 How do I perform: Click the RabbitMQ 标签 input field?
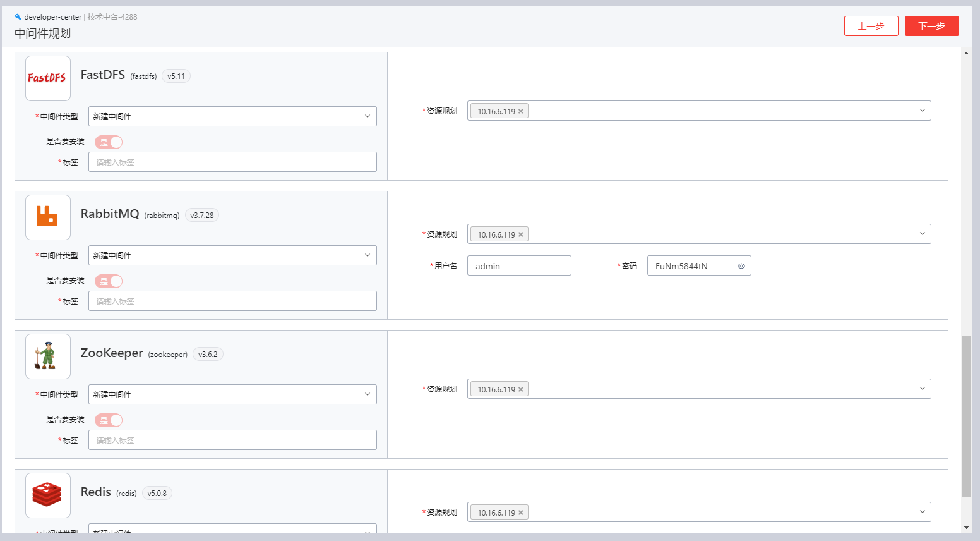232,301
